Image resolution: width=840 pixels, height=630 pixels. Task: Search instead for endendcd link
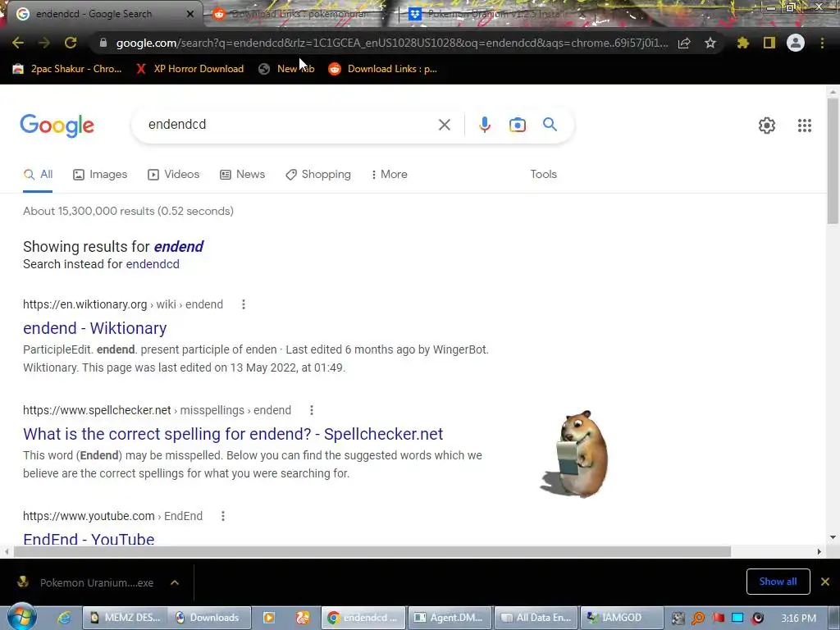coord(153,264)
